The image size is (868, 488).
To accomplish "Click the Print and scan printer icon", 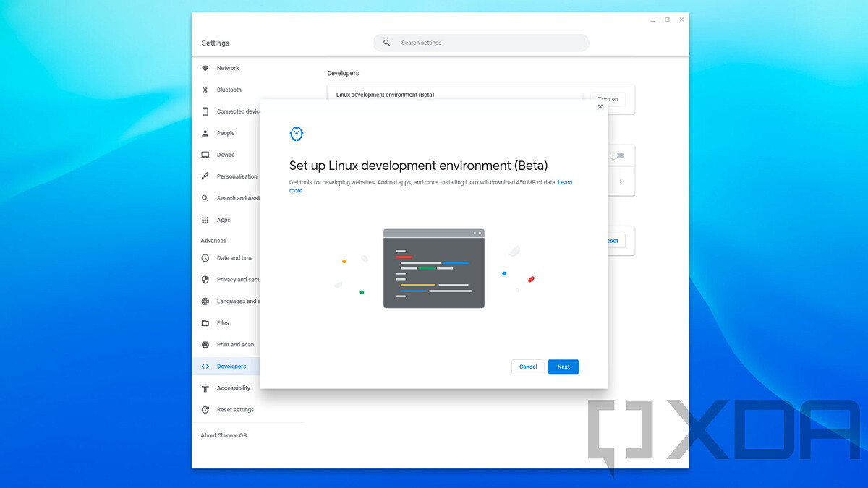I will coord(205,345).
